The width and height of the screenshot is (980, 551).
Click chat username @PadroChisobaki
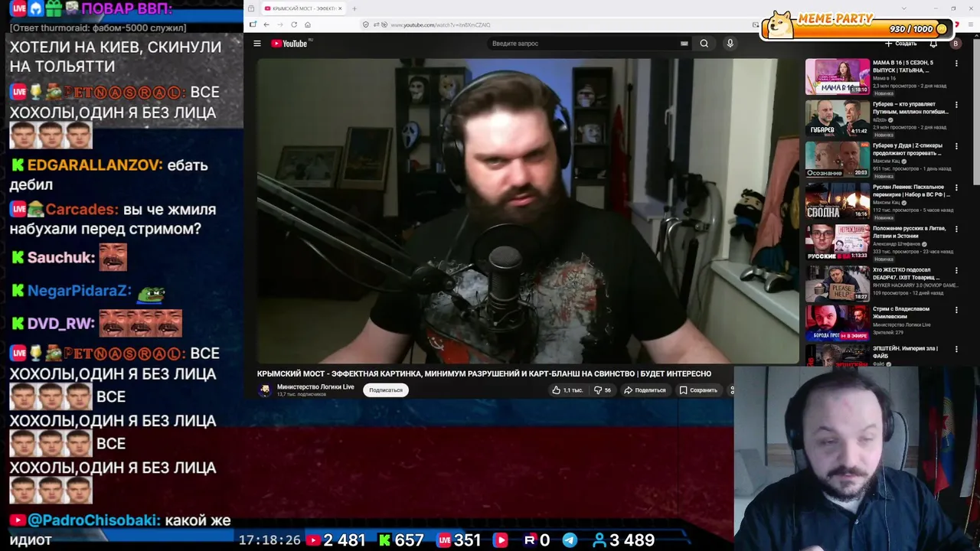pos(94,520)
